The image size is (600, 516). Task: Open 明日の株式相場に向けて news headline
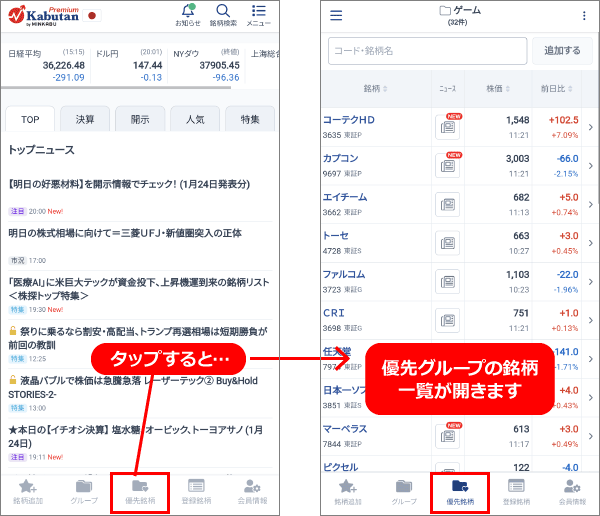(x=125, y=233)
